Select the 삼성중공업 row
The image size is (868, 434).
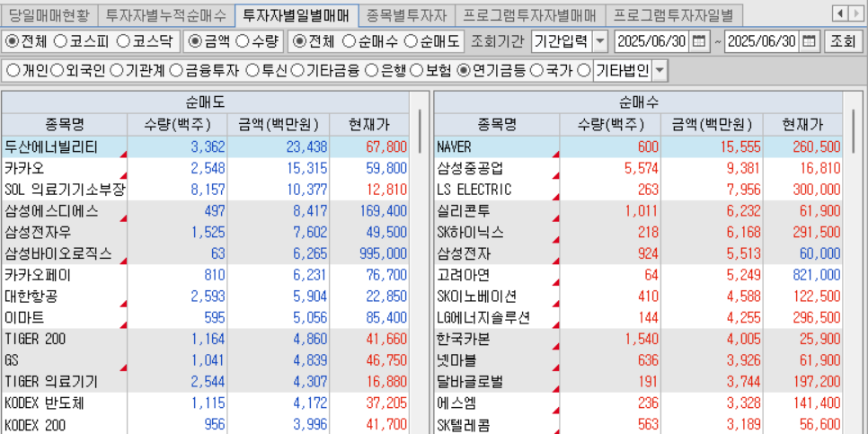(638, 168)
